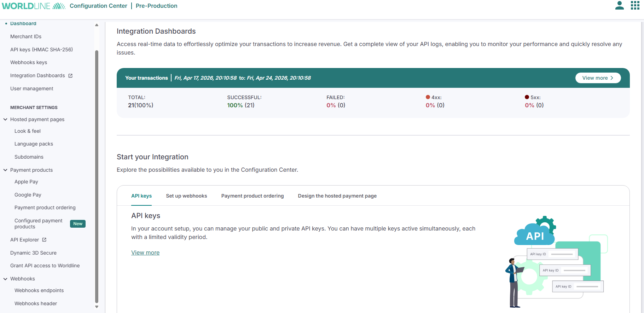Click the FAILED 0% (0) value
The height and width of the screenshot is (313, 644).
pyautogui.click(x=336, y=105)
